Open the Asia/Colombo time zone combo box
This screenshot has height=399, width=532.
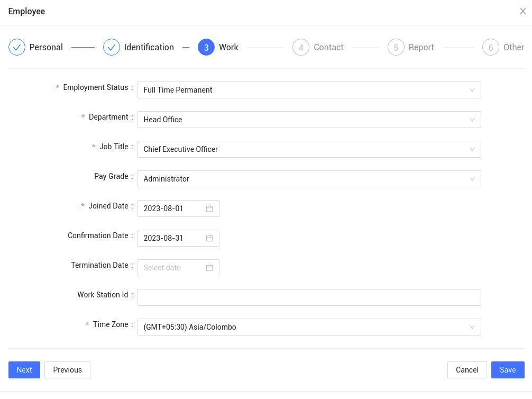pyautogui.click(x=309, y=327)
